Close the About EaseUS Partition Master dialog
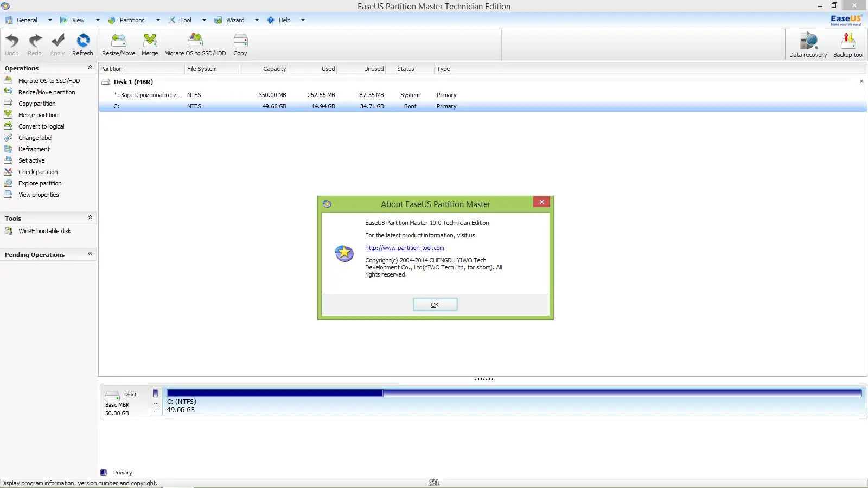Screen dimensions: 868x488 pos(541,202)
